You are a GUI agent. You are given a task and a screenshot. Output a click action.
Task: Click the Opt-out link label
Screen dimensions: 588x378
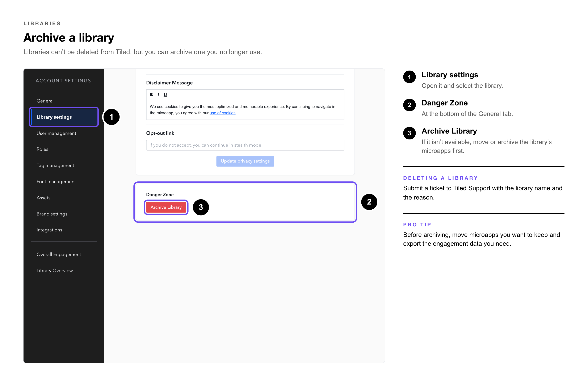(x=160, y=133)
